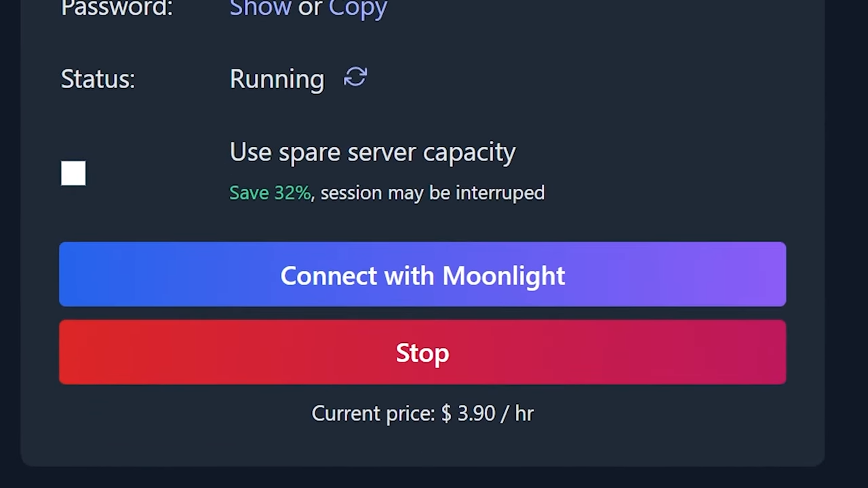Reload server status using circular arrows icon
This screenshot has height=488, width=868.
(355, 77)
